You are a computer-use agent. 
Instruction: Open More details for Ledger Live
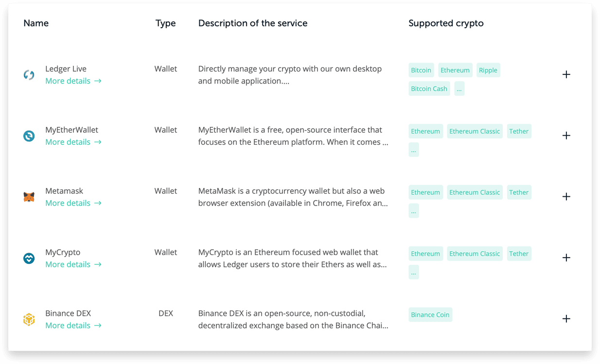[x=73, y=81]
